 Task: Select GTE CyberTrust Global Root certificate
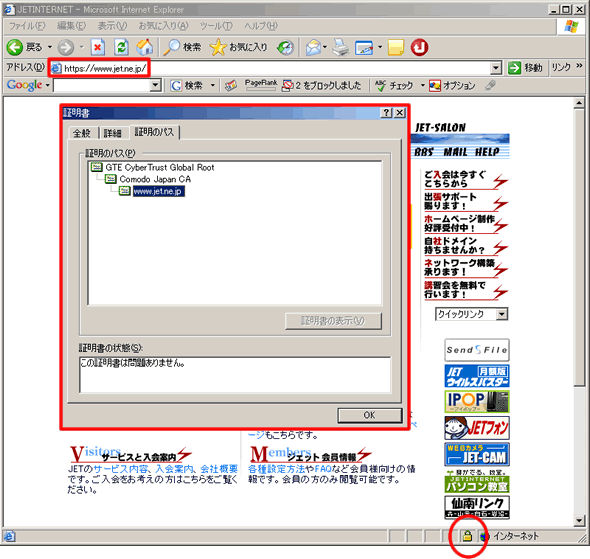160,167
